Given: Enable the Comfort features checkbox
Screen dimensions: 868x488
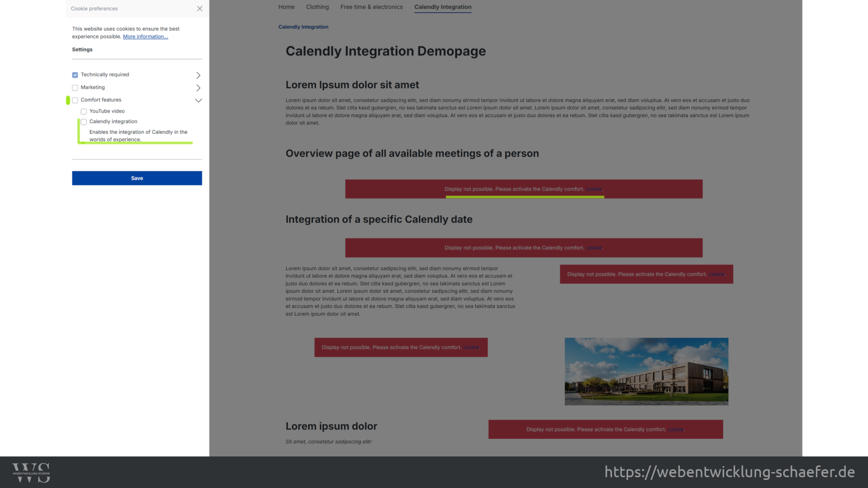Looking at the screenshot, I should point(75,100).
